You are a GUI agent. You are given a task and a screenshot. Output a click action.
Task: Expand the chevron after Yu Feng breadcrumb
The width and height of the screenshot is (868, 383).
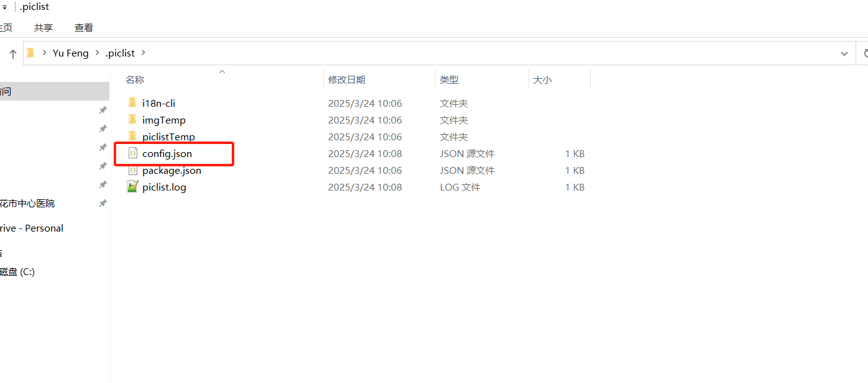[98, 53]
